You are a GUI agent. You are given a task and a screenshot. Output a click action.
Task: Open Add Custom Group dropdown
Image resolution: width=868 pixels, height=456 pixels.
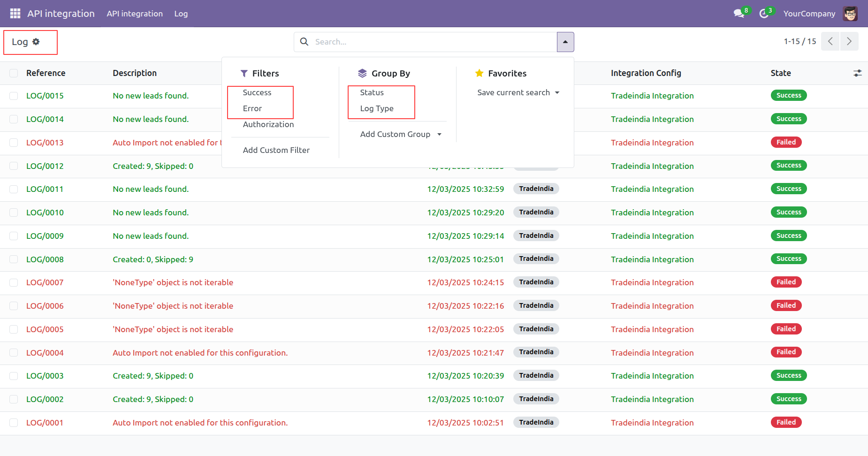coord(401,134)
